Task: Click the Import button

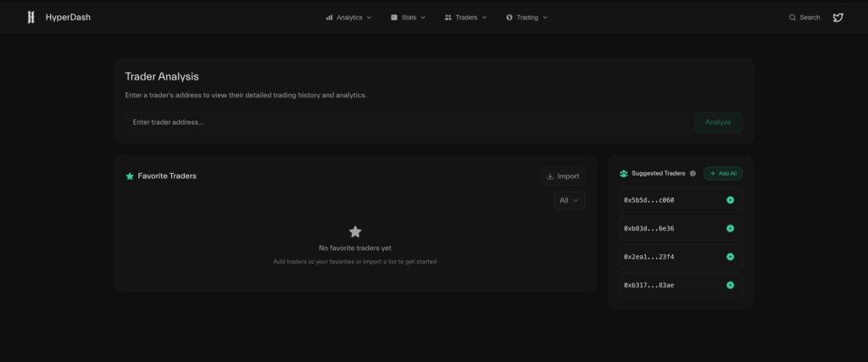Action: 562,176
